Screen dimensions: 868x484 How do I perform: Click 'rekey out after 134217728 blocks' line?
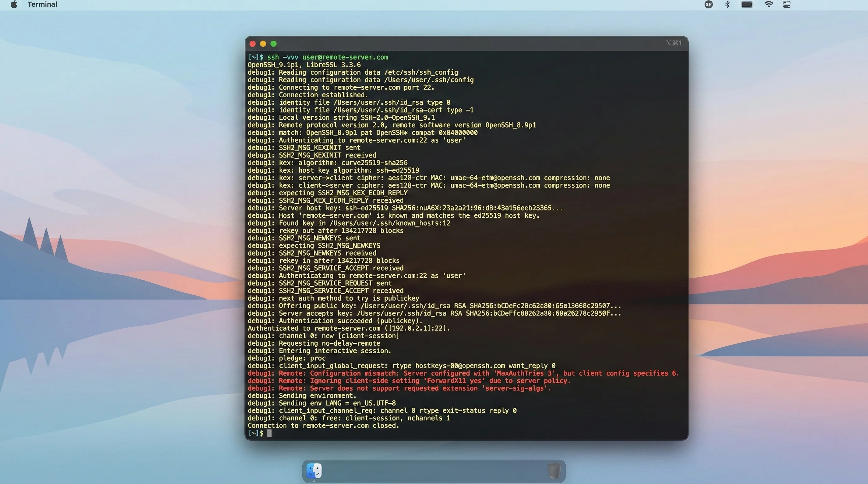325,231
